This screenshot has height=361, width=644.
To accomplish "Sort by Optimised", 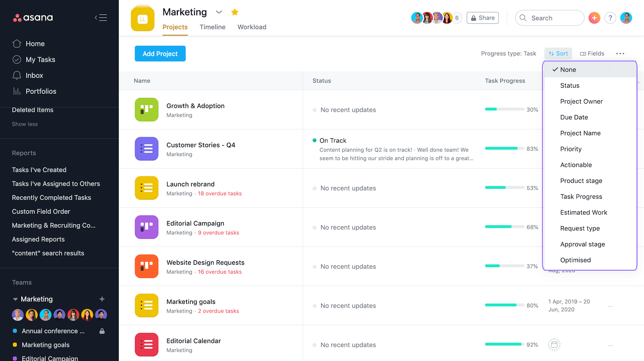I will (590, 260).
